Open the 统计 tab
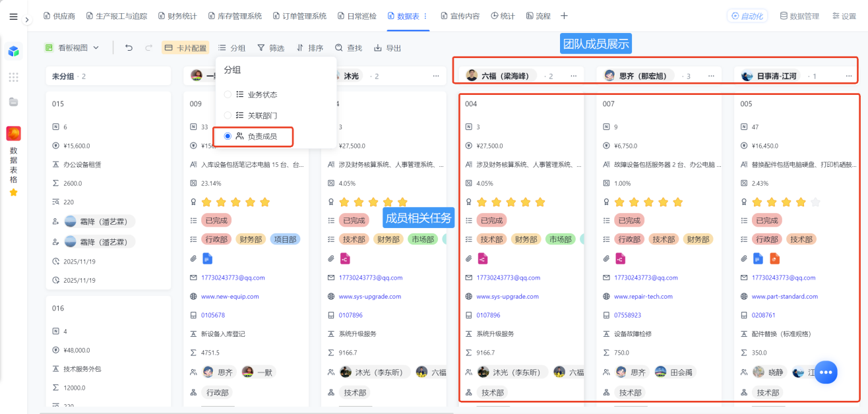The height and width of the screenshot is (414, 868). coord(503,16)
